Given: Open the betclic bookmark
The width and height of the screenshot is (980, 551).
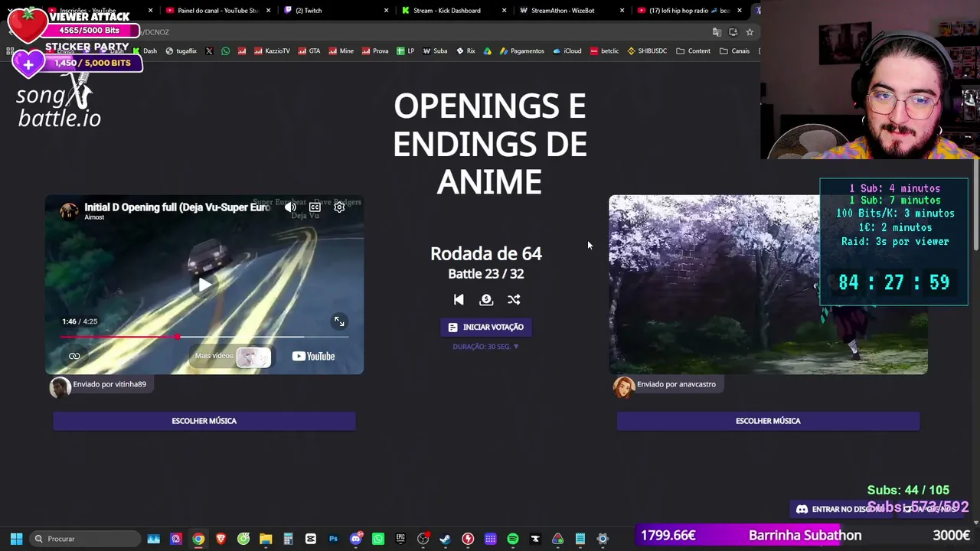Looking at the screenshot, I should (x=604, y=51).
